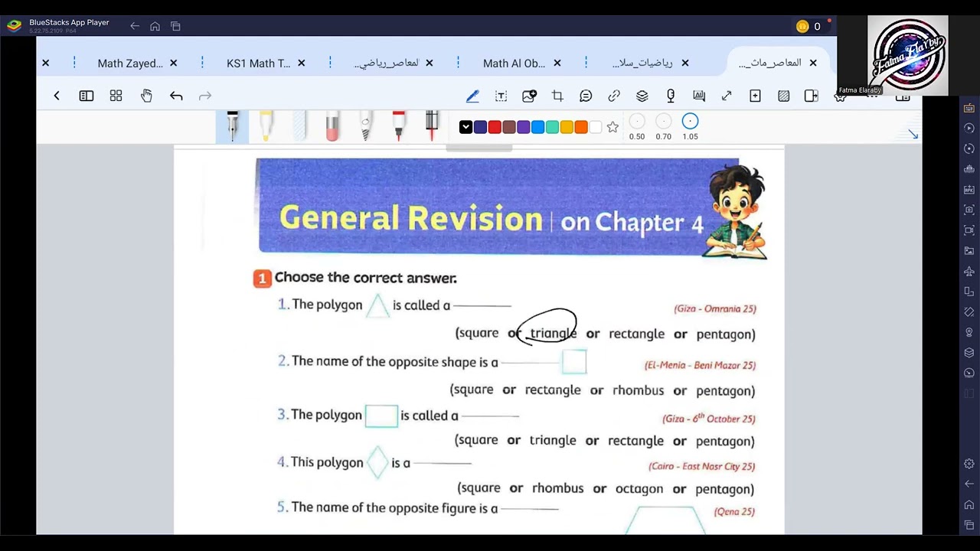Choose the last pen with red tip
This screenshot has height=551, width=980.
point(432,126)
